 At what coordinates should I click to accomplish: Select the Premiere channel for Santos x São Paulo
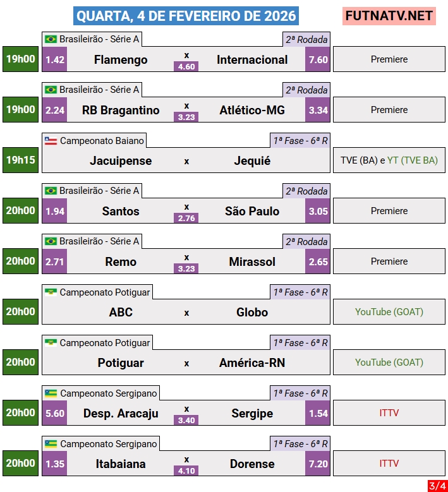point(389,211)
